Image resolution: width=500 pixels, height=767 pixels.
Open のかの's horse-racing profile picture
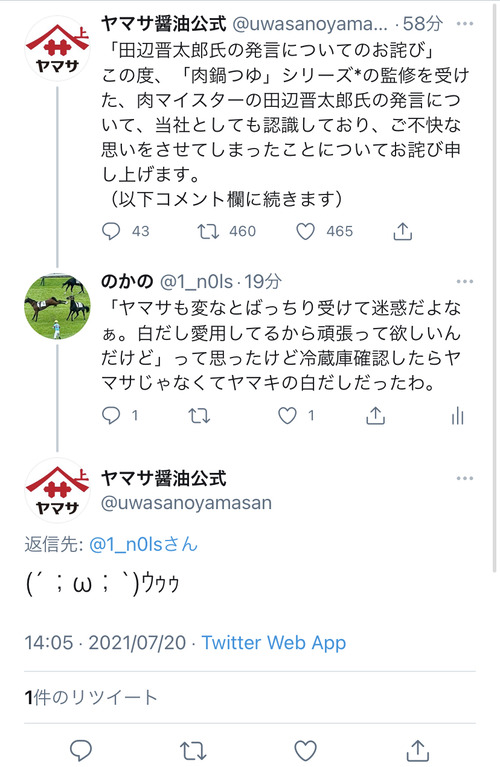[x=57, y=306]
